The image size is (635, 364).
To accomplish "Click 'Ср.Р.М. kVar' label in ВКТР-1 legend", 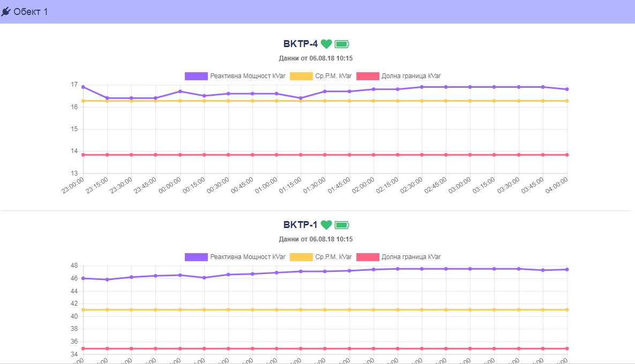I will (334, 257).
